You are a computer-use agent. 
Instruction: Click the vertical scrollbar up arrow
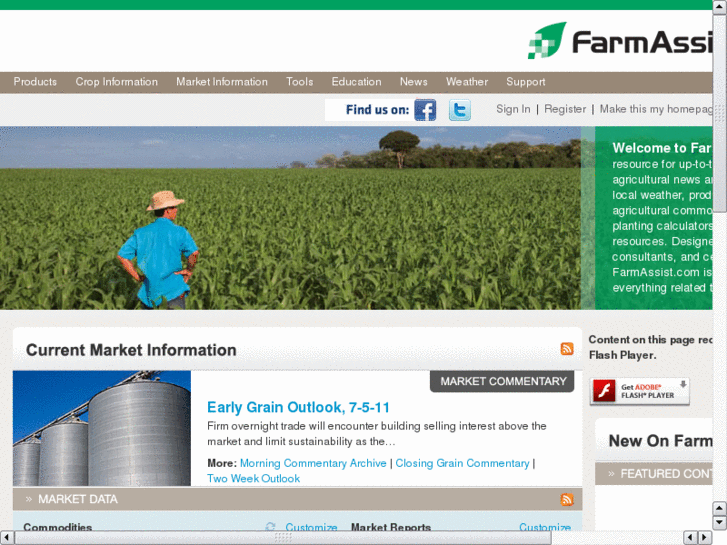click(x=720, y=6)
